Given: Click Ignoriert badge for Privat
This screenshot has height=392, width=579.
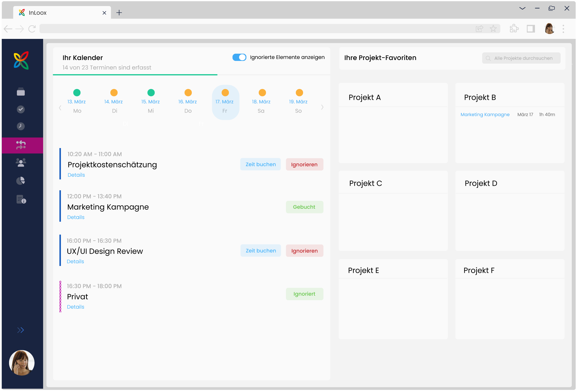Looking at the screenshot, I should [305, 294].
